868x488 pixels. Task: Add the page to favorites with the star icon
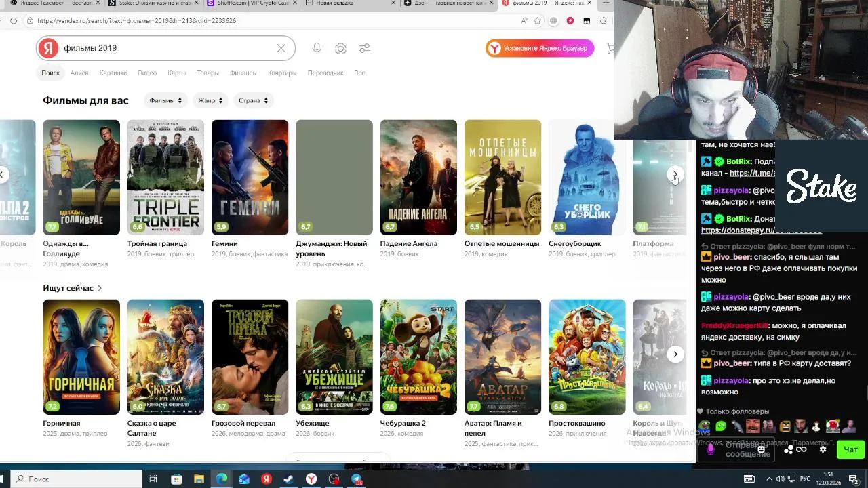pyautogui.click(x=537, y=21)
